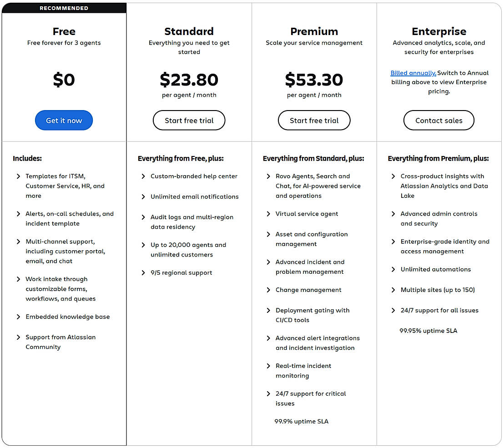Start free trial for Standard plan

pyautogui.click(x=189, y=121)
